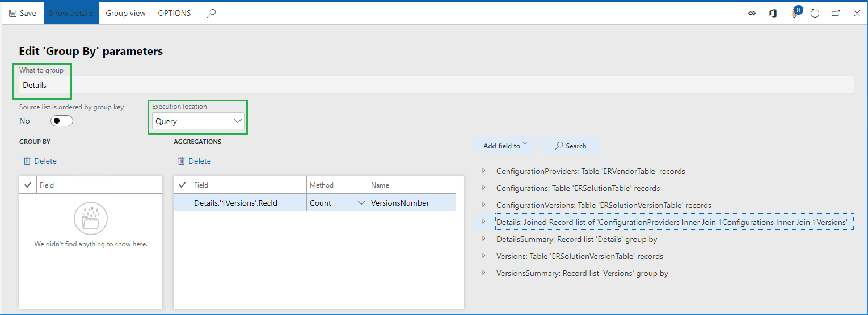868x315 pixels.
Task: Select DetailsSummary: Record list 'Details' group by
Action: click(576, 239)
